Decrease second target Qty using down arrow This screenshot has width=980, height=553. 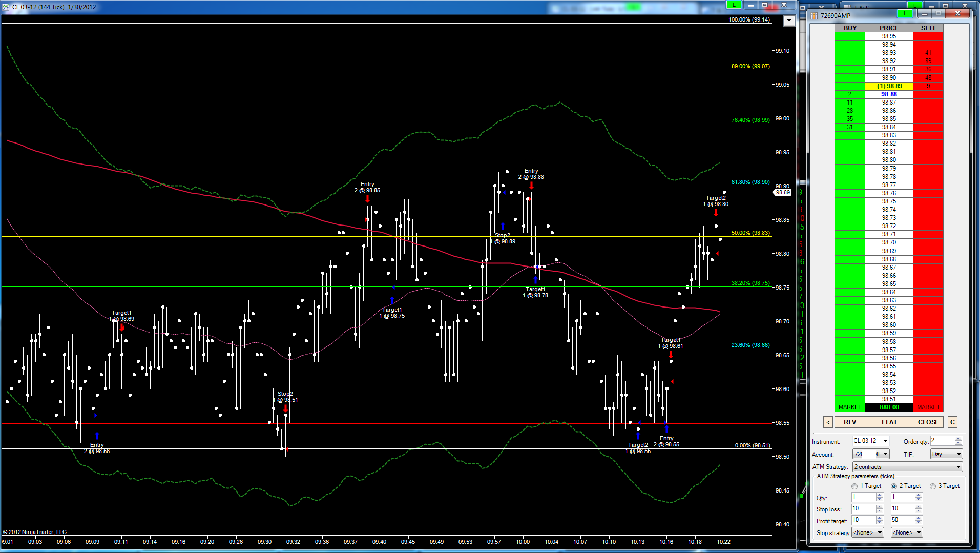pos(919,500)
